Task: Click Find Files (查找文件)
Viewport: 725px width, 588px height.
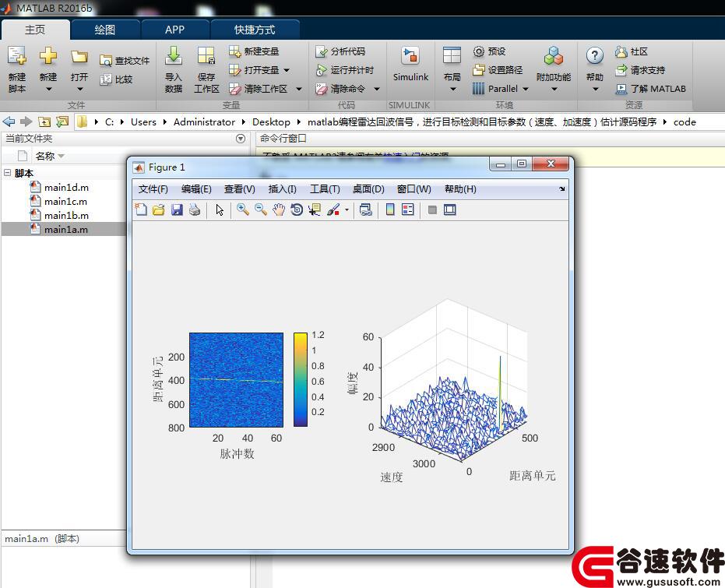Action: [125, 61]
